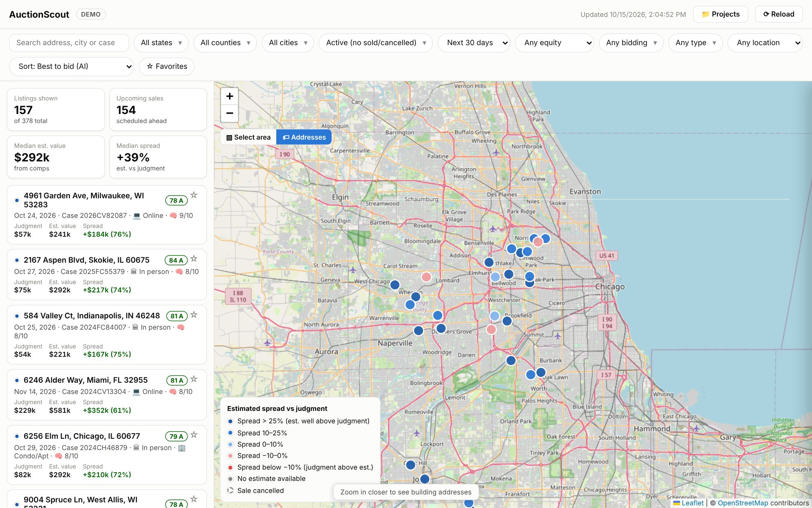
Task: Open the Next 30 days dropdown
Action: tap(474, 43)
